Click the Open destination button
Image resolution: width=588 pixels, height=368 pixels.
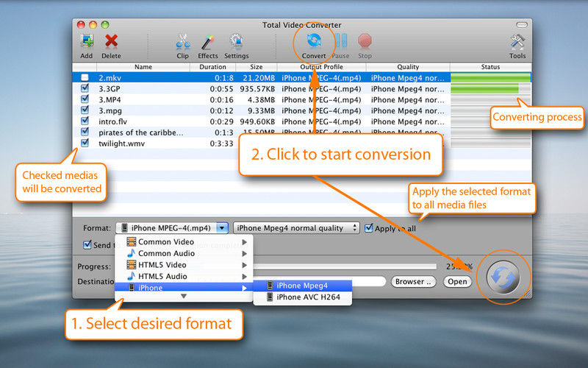[457, 282]
